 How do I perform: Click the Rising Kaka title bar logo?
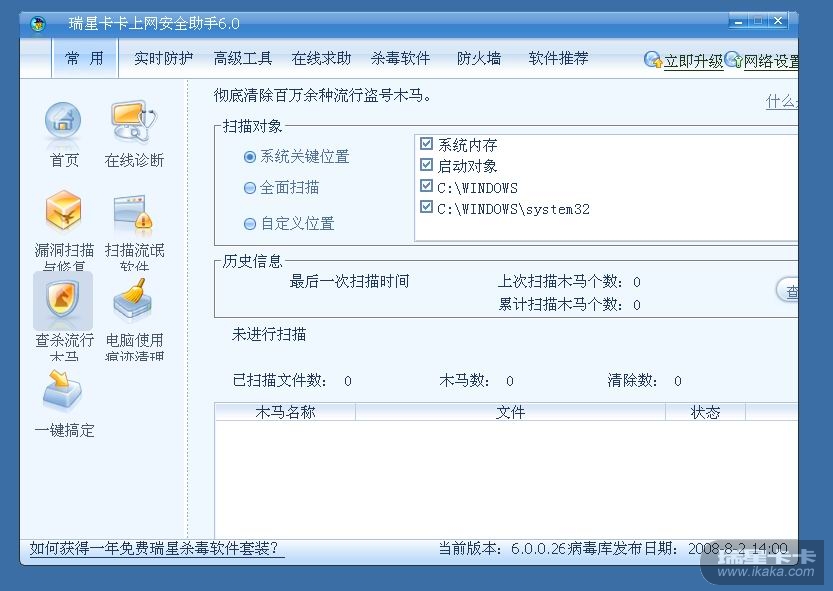[38, 23]
